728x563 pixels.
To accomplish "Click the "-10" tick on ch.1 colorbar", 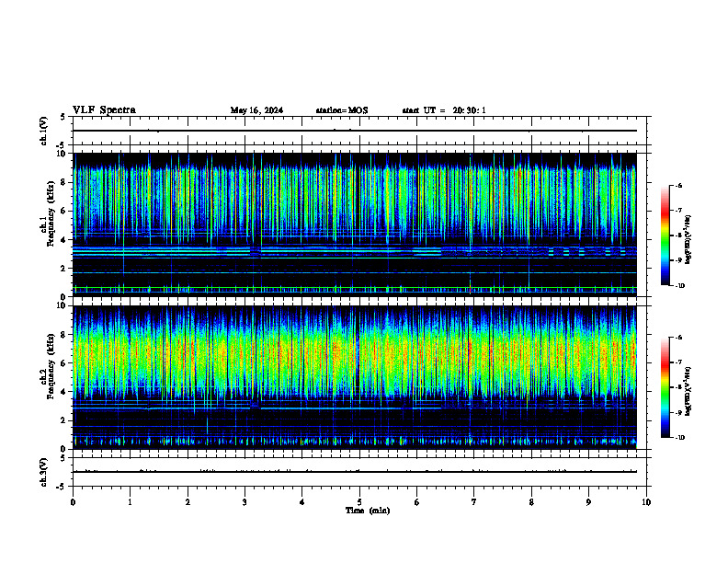I will (x=679, y=286).
